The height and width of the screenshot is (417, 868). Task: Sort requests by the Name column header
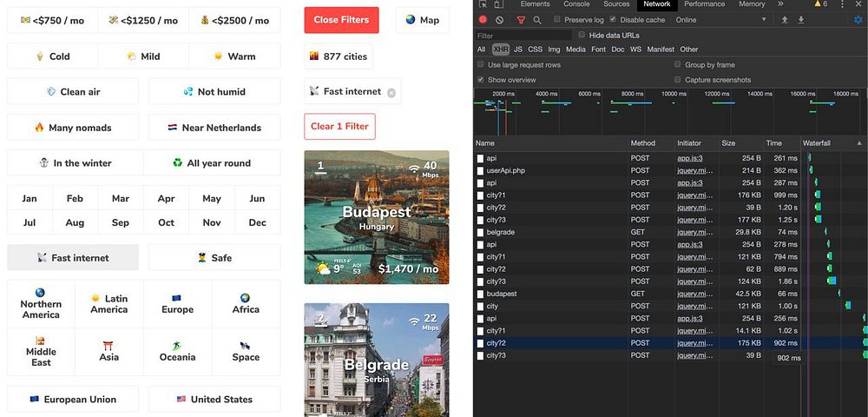[x=551, y=142]
